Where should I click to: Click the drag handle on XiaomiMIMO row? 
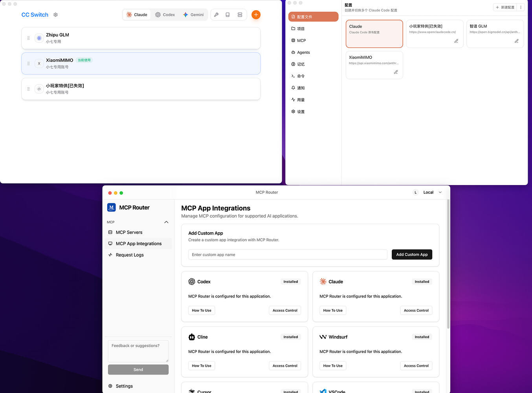[28, 63]
